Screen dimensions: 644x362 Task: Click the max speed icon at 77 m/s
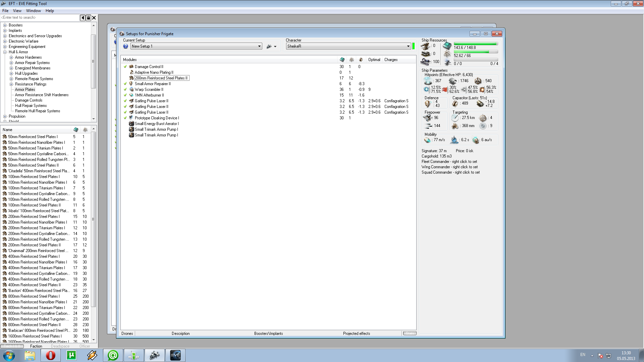[x=427, y=140]
